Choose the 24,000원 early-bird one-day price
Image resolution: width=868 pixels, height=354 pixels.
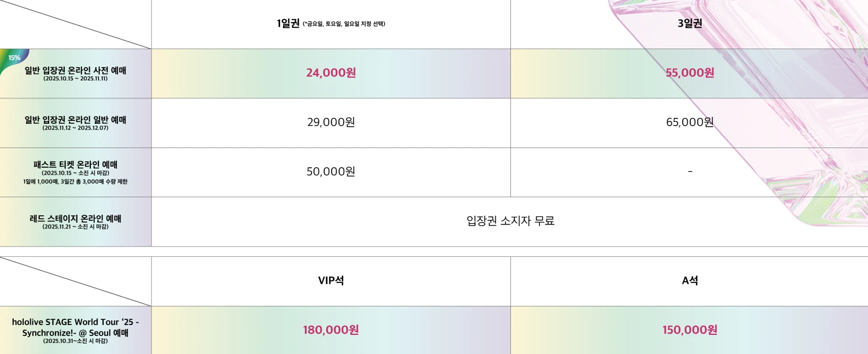331,73
